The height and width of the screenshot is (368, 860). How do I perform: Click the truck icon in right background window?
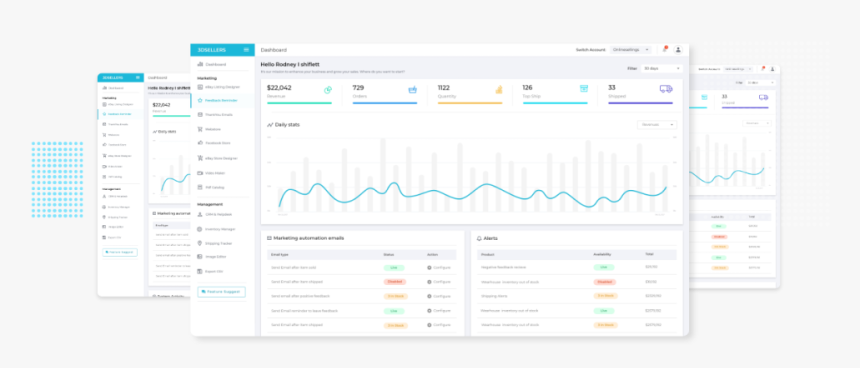763,97
